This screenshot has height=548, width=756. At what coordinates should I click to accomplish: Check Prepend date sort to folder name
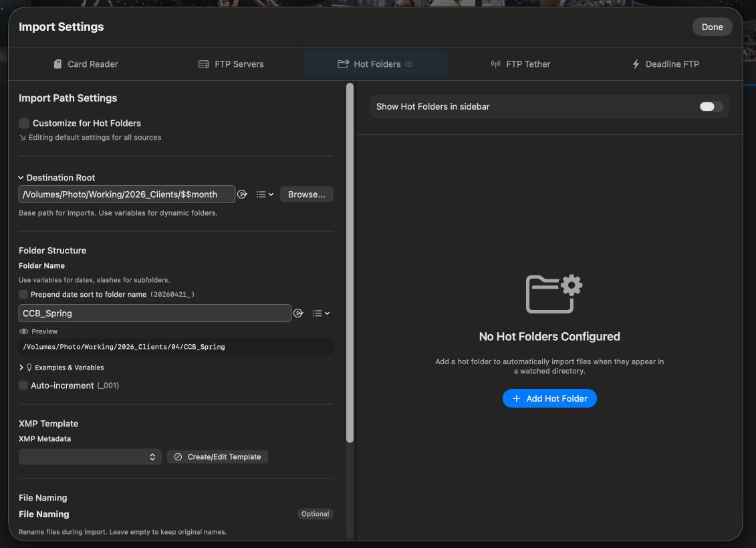23,294
